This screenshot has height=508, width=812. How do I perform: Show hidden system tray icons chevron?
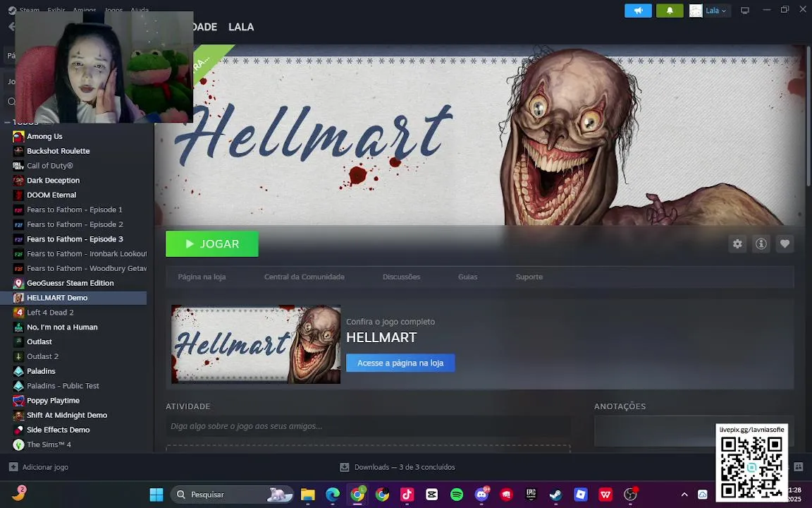684,495
